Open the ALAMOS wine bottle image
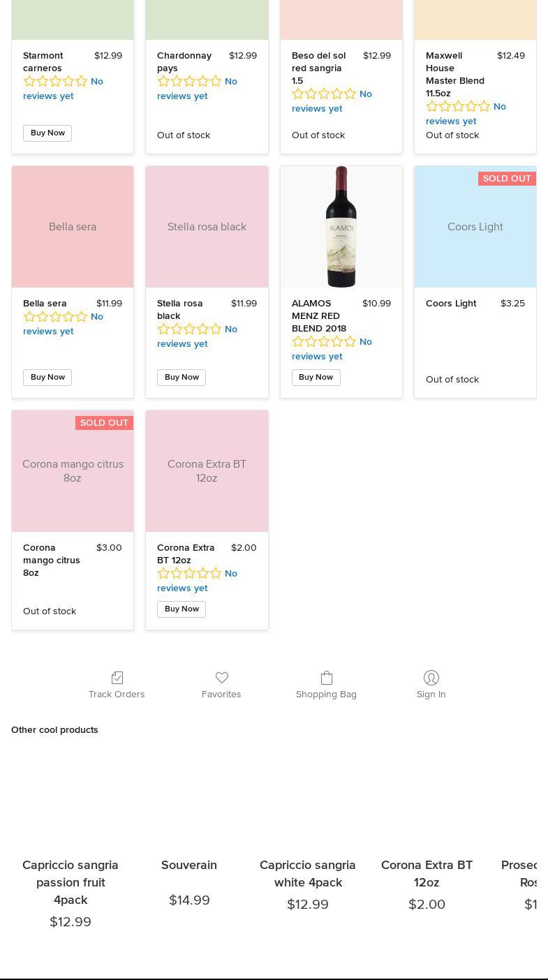 pyautogui.click(x=341, y=227)
